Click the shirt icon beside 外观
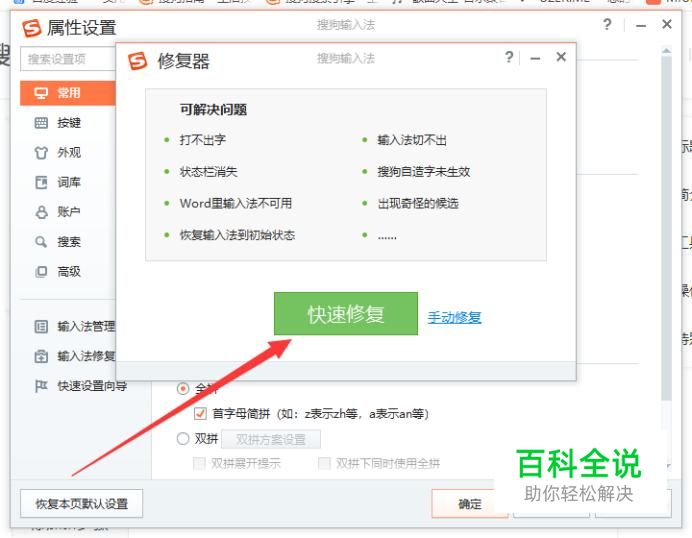692x538 pixels. [41, 153]
